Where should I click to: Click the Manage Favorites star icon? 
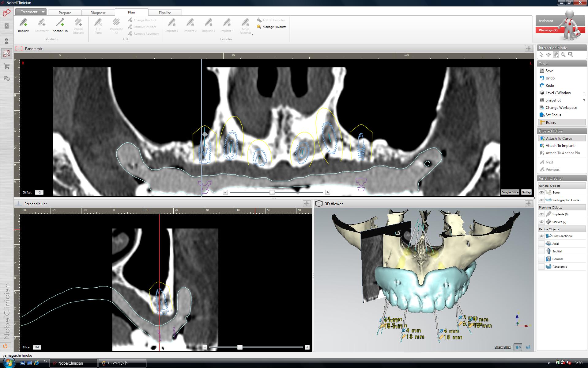[259, 27]
